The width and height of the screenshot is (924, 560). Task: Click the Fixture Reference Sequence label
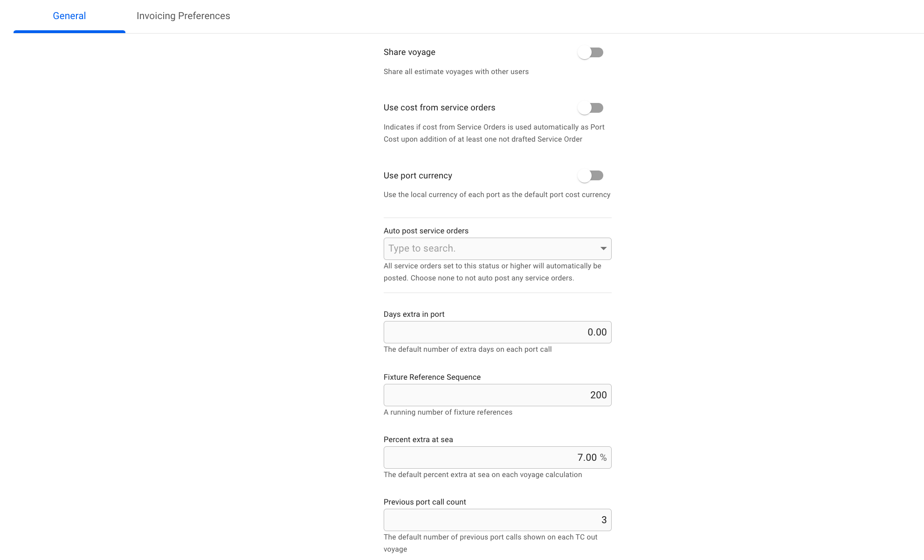(432, 377)
